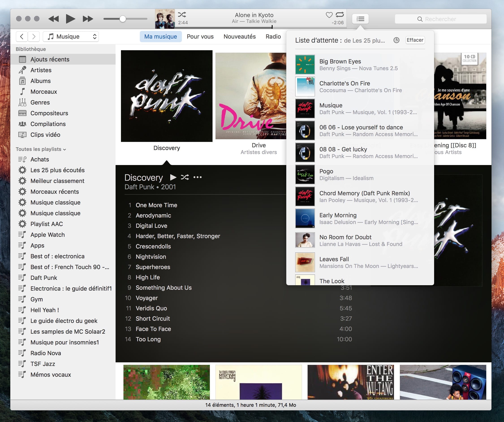Click the Rechercher search field
Screen dimensions: 504x422
pyautogui.click(x=441, y=19)
